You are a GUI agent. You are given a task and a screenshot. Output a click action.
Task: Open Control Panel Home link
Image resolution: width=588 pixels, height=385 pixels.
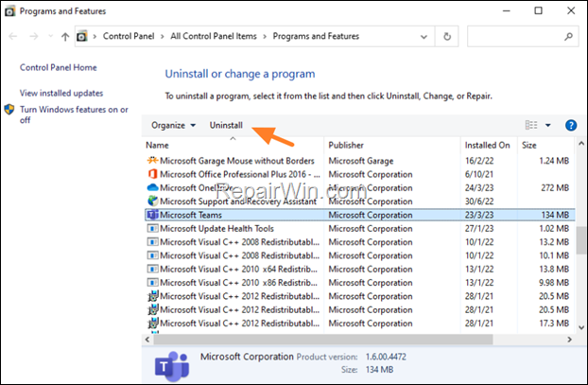pos(58,67)
